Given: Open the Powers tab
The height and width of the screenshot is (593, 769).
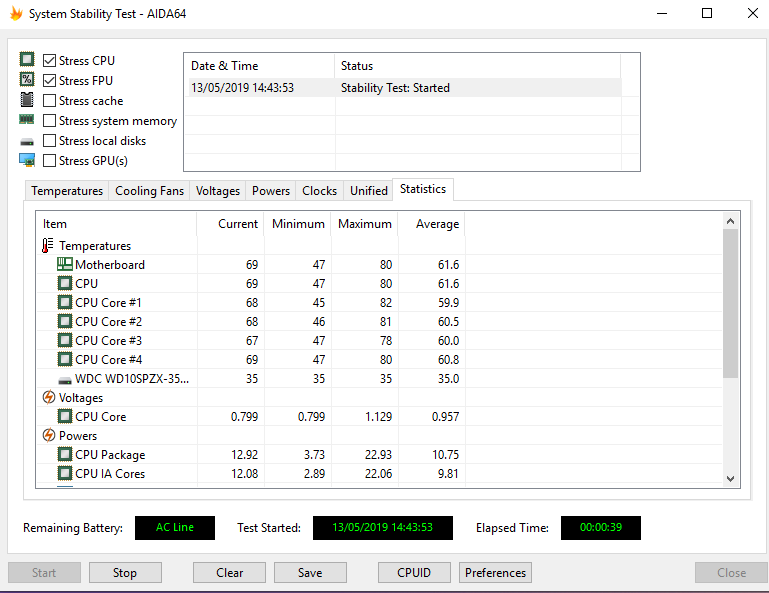Looking at the screenshot, I should coord(271,191).
